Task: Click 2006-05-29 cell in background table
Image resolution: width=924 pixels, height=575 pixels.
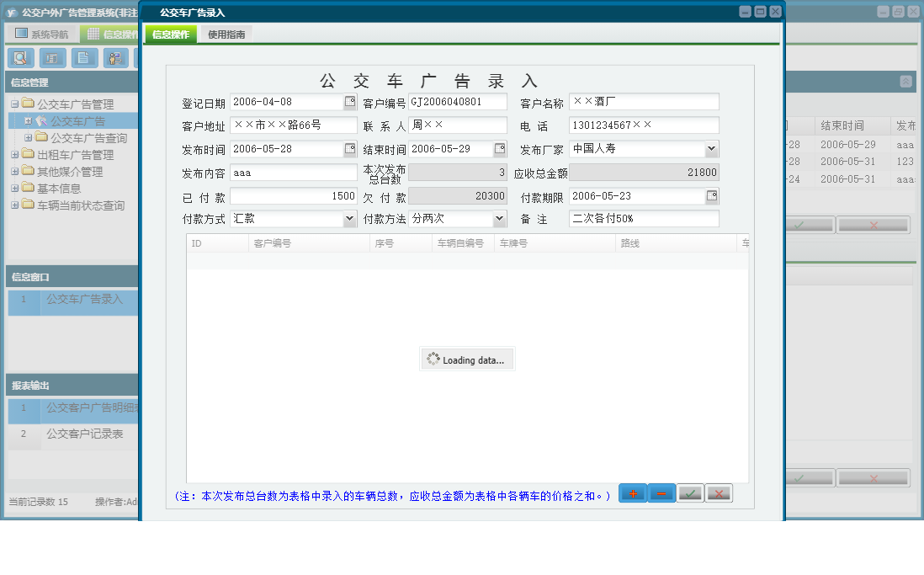Action: pos(848,145)
